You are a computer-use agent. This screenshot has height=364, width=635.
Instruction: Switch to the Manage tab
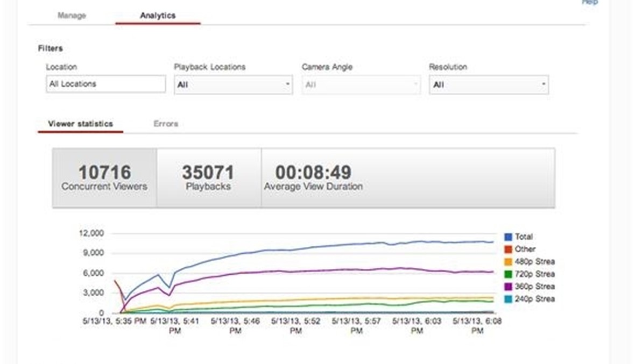pyautogui.click(x=72, y=16)
